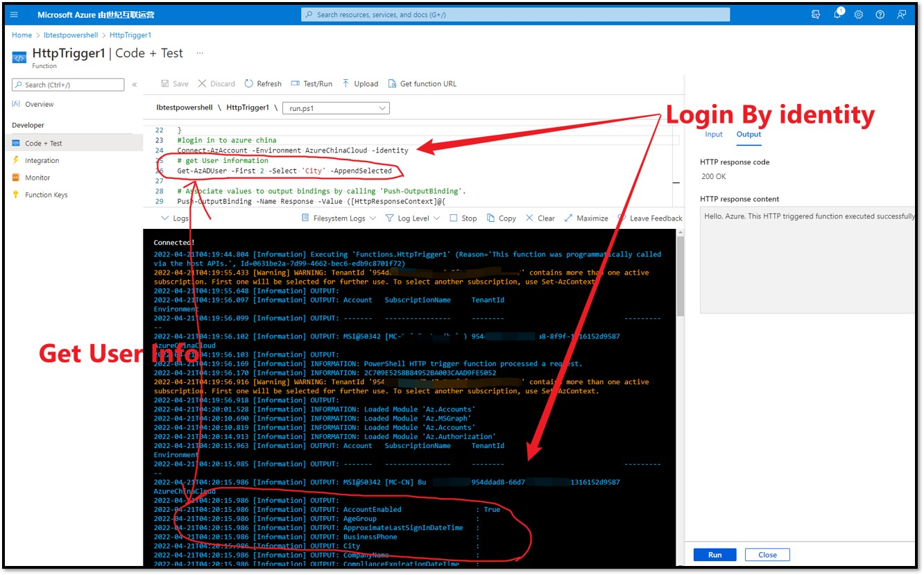Image resolution: width=924 pixels, height=575 pixels.
Task: Open the notifications bell
Action: point(837,15)
